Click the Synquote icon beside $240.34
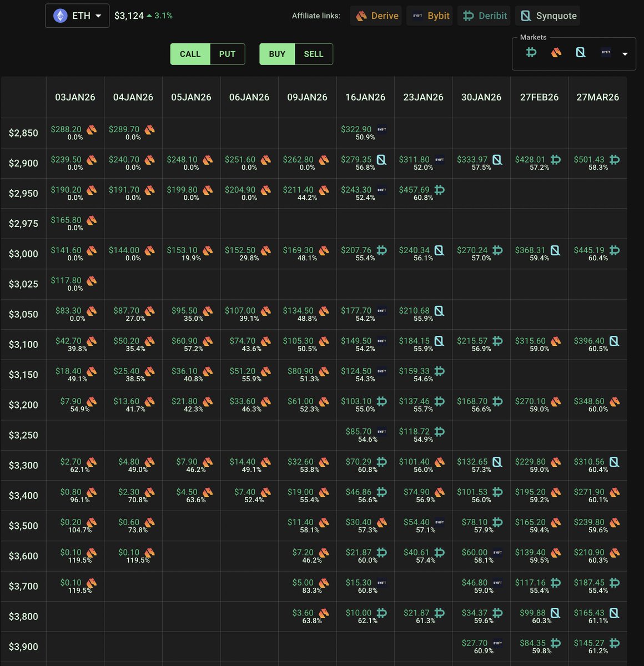 click(439, 250)
